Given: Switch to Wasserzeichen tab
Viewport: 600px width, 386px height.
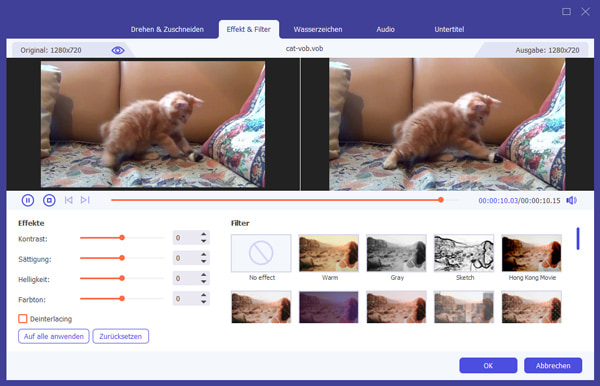Looking at the screenshot, I should (318, 29).
